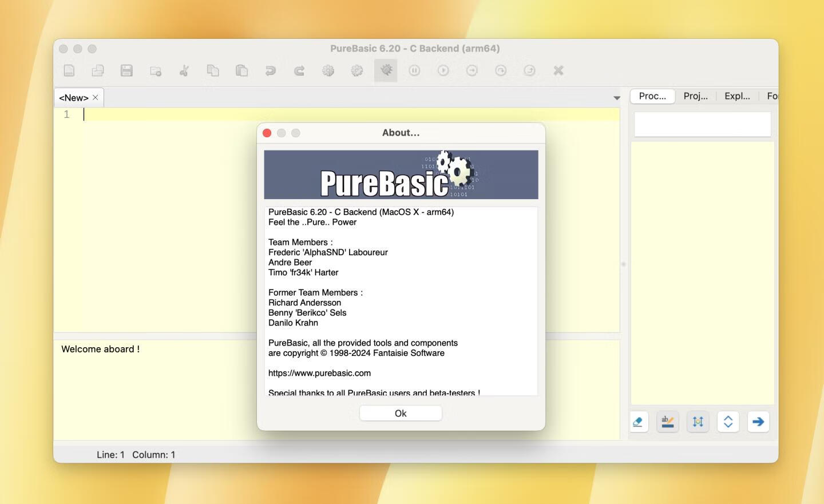The width and height of the screenshot is (824, 504).
Task: Click the Cut scissors icon
Action: pos(184,70)
